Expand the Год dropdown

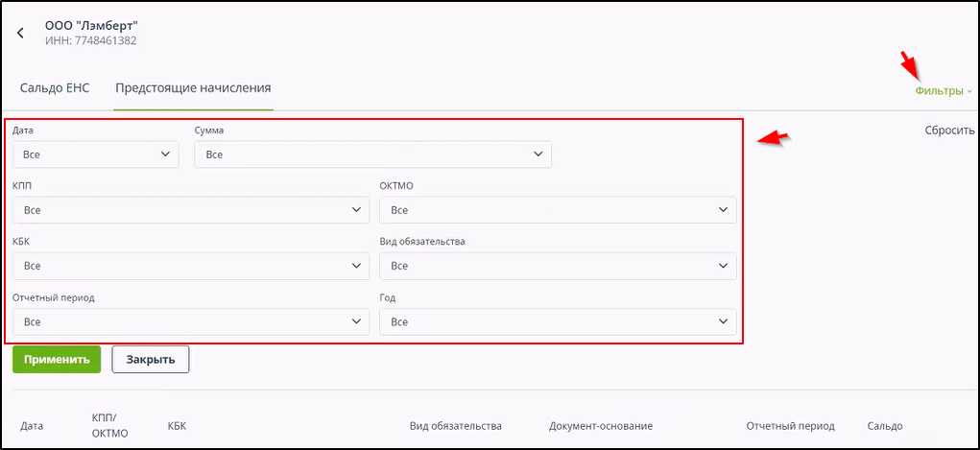558,322
